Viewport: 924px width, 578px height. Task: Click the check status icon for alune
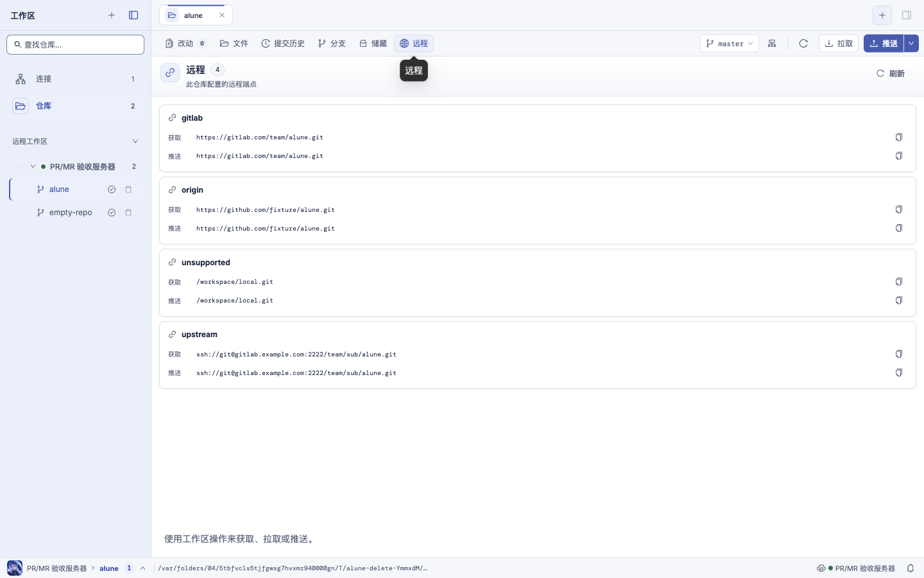[112, 189]
